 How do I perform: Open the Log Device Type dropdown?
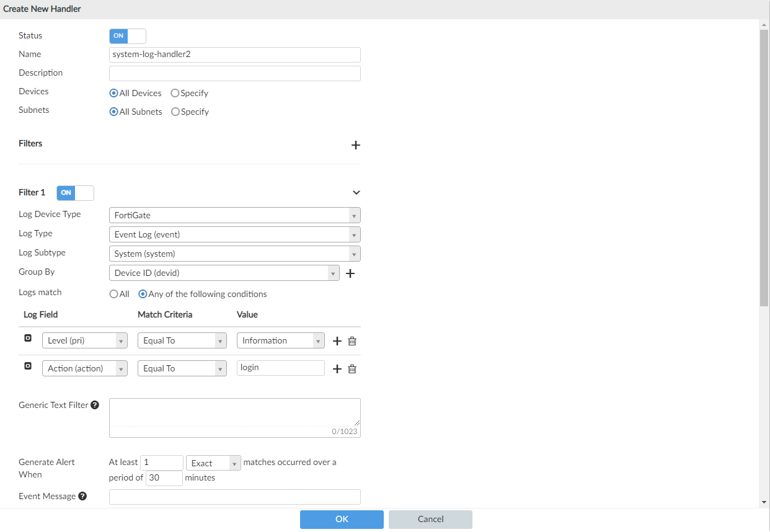[234, 215]
